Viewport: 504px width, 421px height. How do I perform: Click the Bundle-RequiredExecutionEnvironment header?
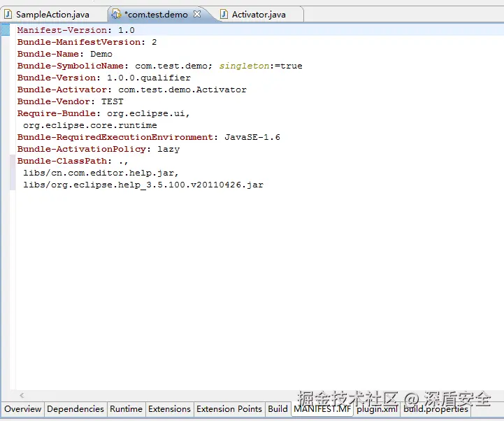(x=115, y=137)
